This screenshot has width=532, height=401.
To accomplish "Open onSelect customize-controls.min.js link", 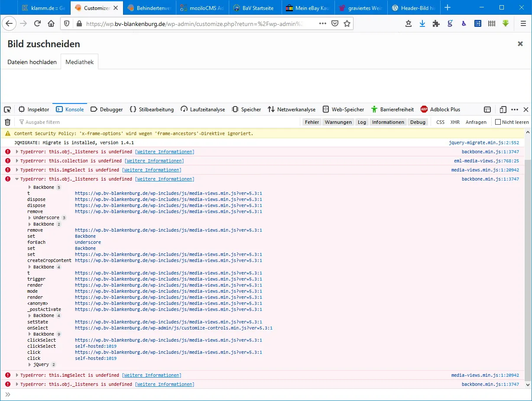I will coord(174,328).
